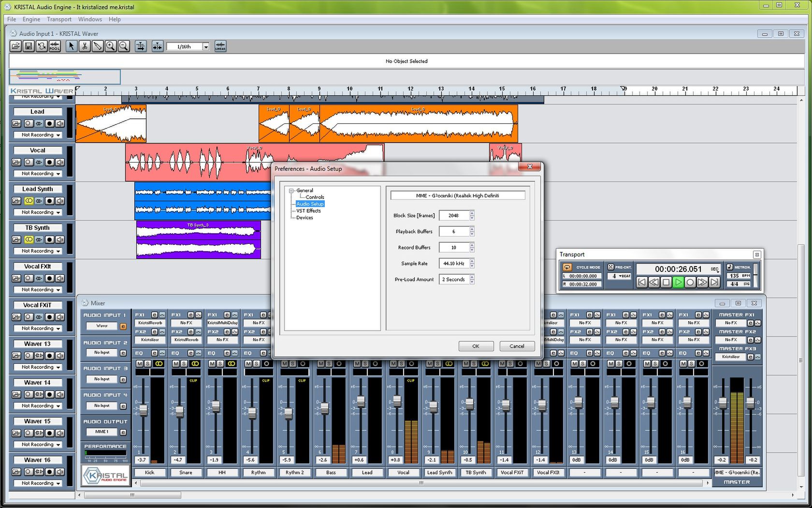
Task: Click the Vocal channel volume fader
Action: (x=397, y=401)
